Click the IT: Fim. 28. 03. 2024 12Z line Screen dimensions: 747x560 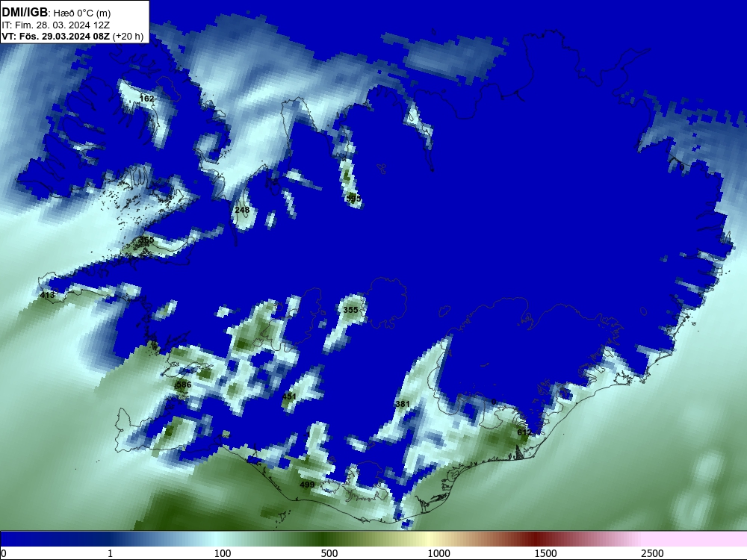click(56, 25)
